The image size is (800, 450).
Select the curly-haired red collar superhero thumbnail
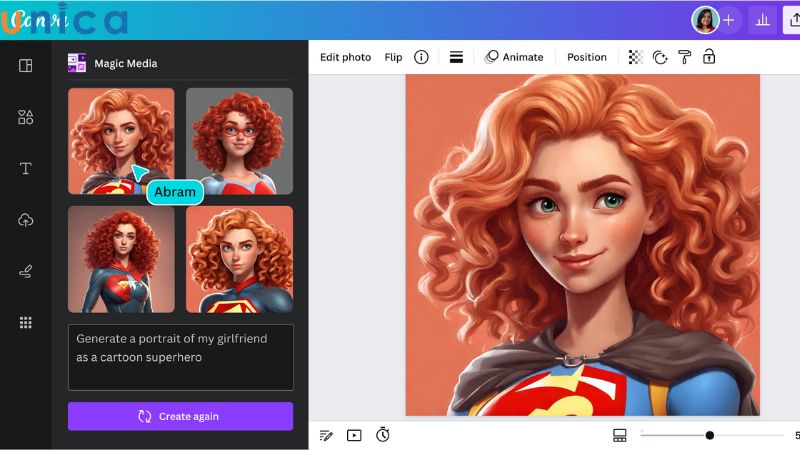(239, 259)
